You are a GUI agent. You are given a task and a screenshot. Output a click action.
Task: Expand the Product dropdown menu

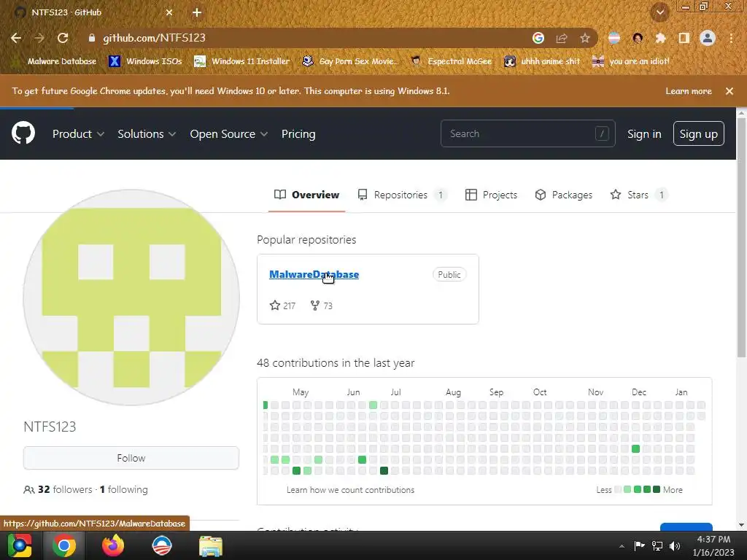click(78, 134)
